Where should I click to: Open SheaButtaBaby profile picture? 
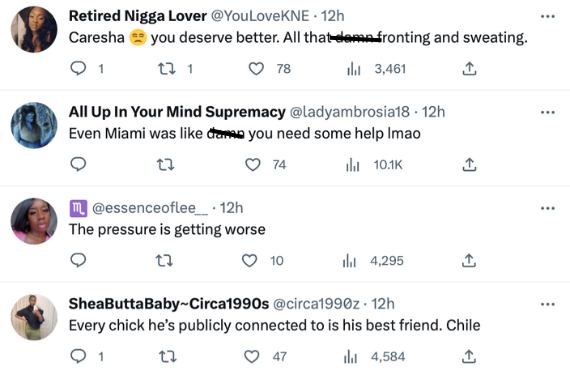click(34, 317)
